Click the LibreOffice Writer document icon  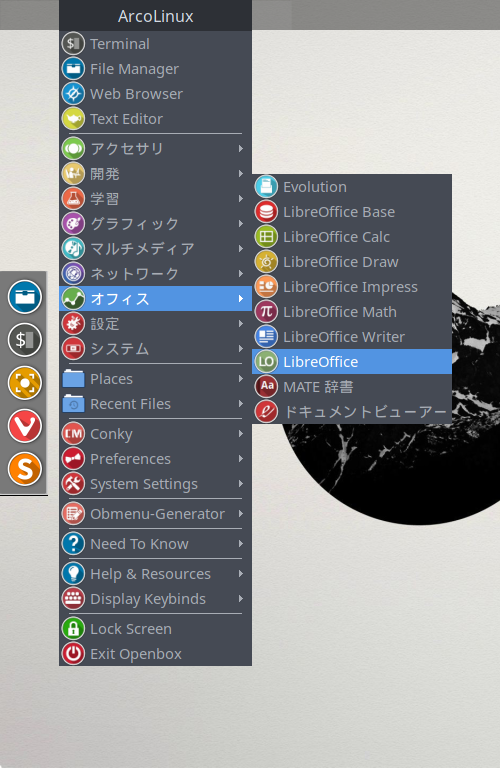(x=266, y=336)
